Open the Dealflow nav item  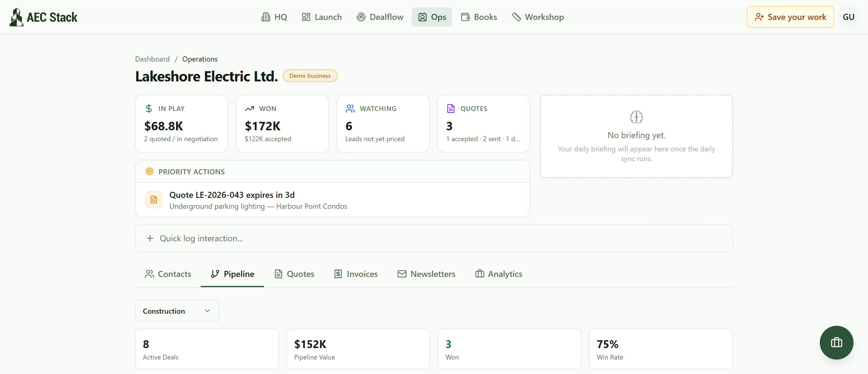380,17
